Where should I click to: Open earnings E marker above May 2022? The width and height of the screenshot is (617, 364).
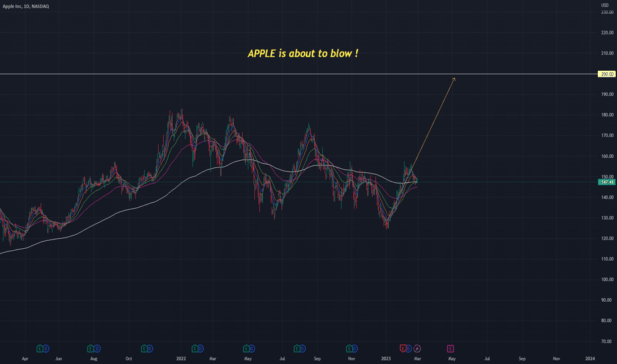pyautogui.click(x=246, y=348)
